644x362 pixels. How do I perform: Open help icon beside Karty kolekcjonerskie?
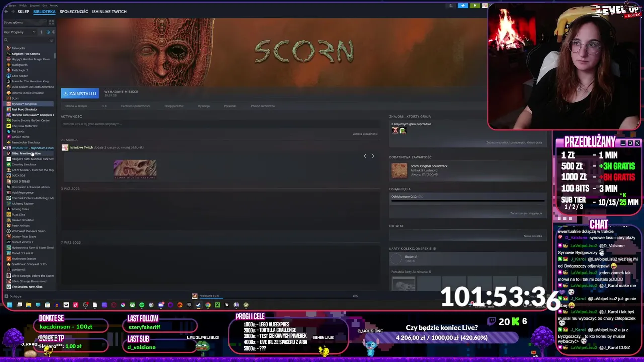[x=434, y=249]
